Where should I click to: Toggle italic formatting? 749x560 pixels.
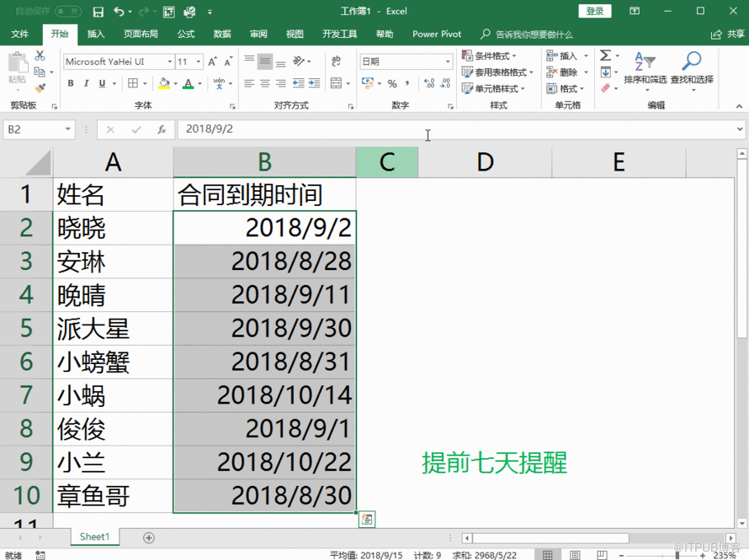point(84,84)
